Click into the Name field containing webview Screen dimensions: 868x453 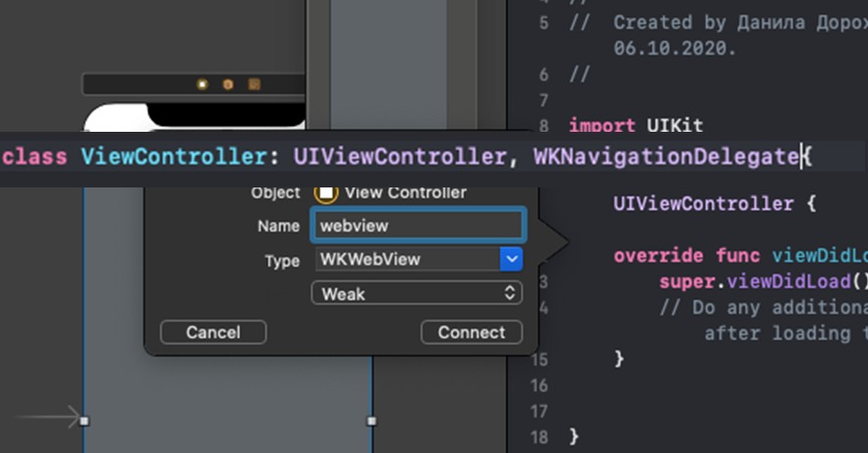point(418,226)
